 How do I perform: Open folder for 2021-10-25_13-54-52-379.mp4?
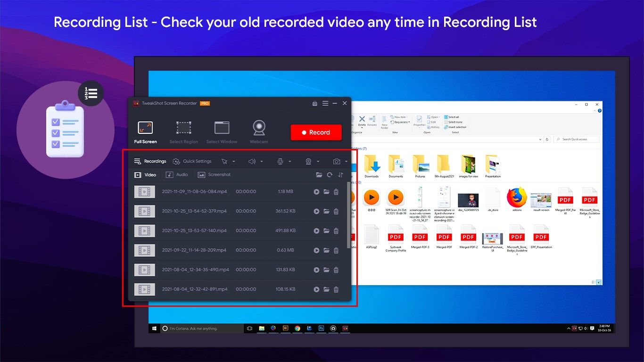point(326,212)
